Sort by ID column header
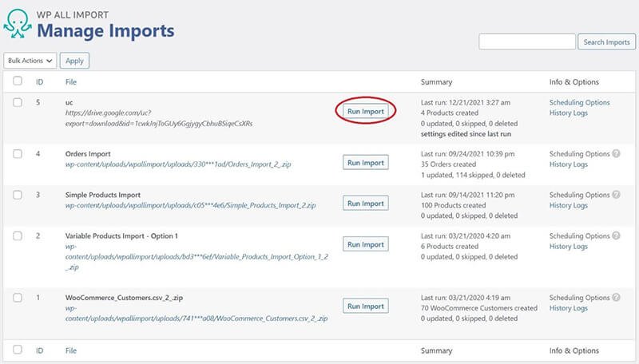Viewport: 639px width, 364px height. click(x=39, y=82)
